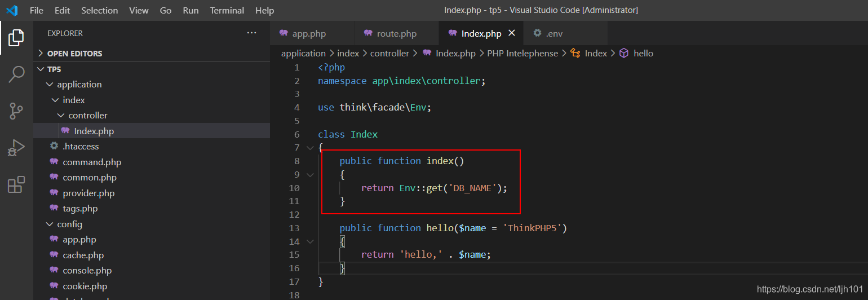Switch to the route.php editor tab
868x300 pixels.
pyautogui.click(x=397, y=33)
